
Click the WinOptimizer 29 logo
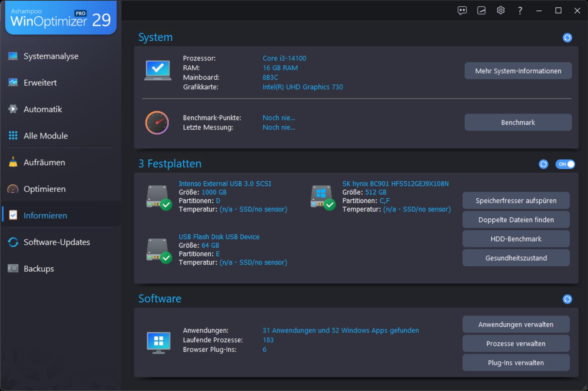61,18
